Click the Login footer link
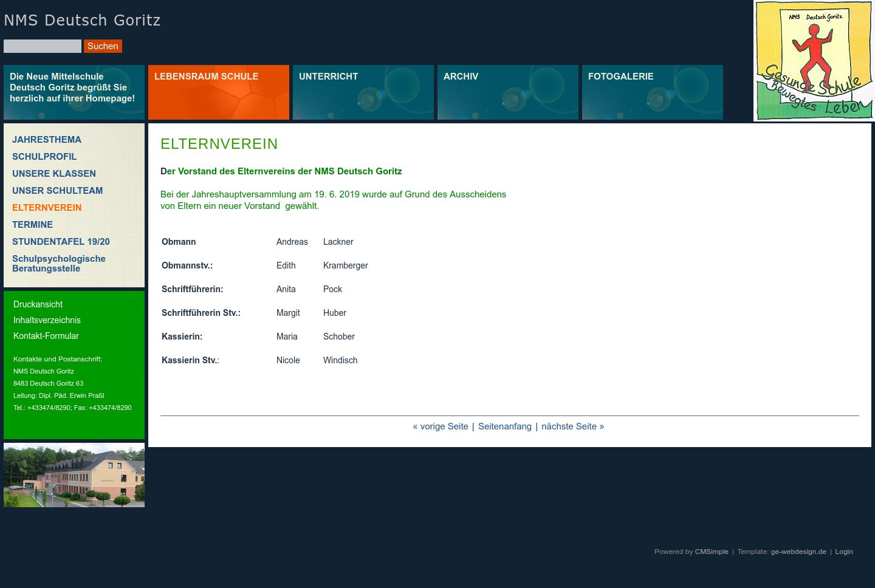The height and width of the screenshot is (588, 875). [844, 552]
